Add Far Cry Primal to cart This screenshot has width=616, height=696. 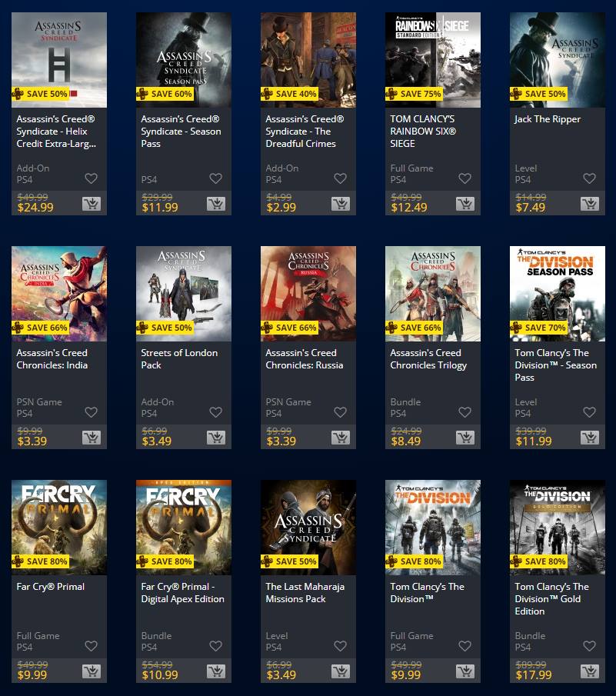coord(92,671)
